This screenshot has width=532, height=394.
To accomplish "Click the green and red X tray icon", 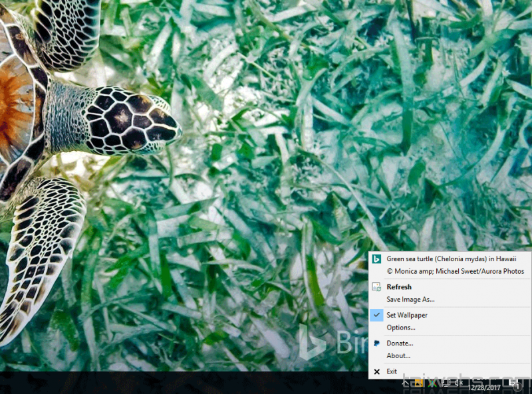I will tap(432, 383).
